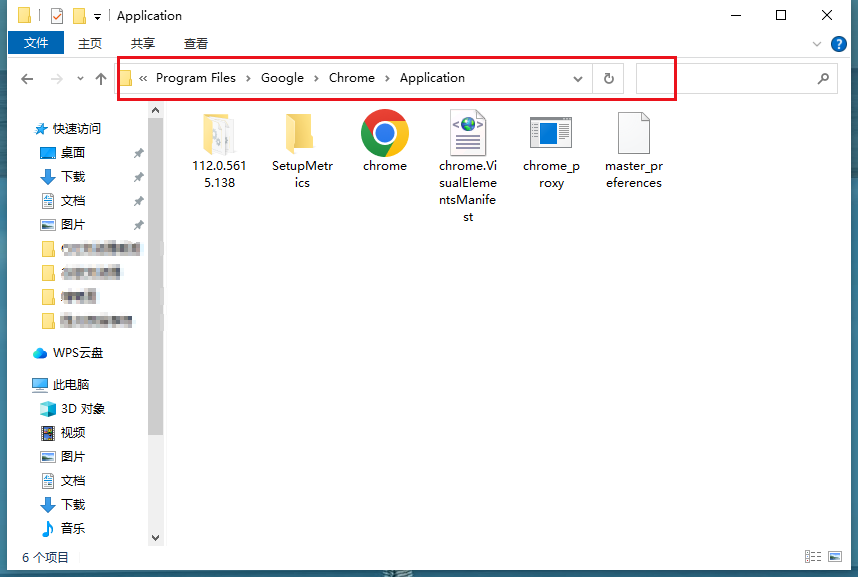This screenshot has height=577, width=858.
Task: Show hidden path segments via double chevron
Action: tap(143, 78)
